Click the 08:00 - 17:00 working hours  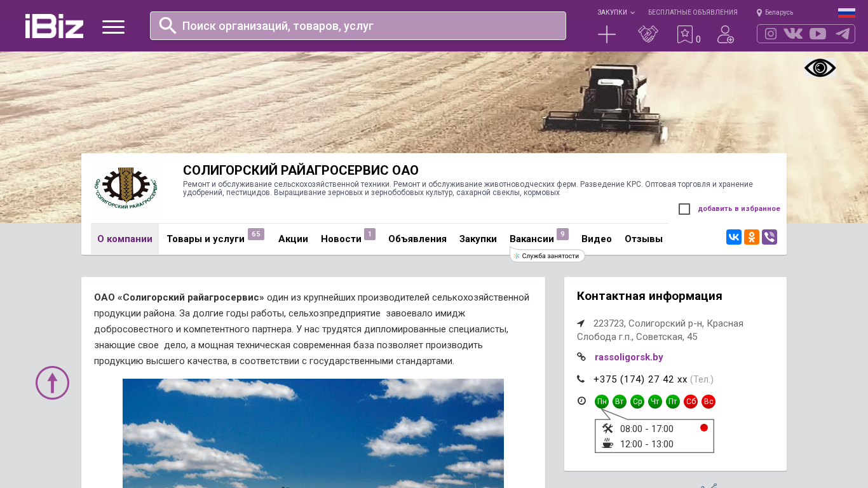(x=647, y=429)
